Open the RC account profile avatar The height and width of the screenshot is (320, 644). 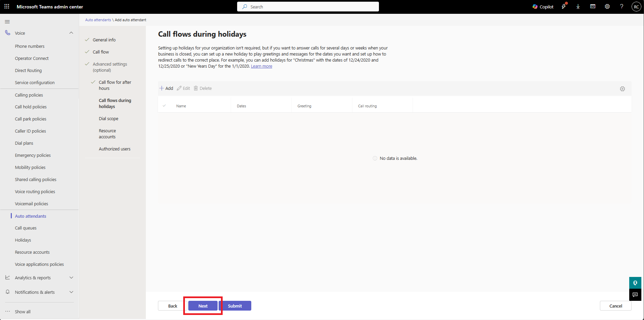636,7
